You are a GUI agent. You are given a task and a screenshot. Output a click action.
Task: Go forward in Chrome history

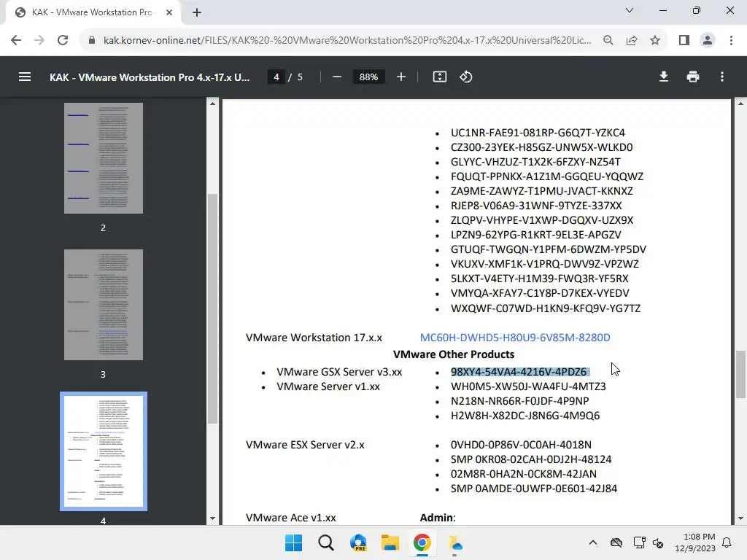[x=39, y=41]
